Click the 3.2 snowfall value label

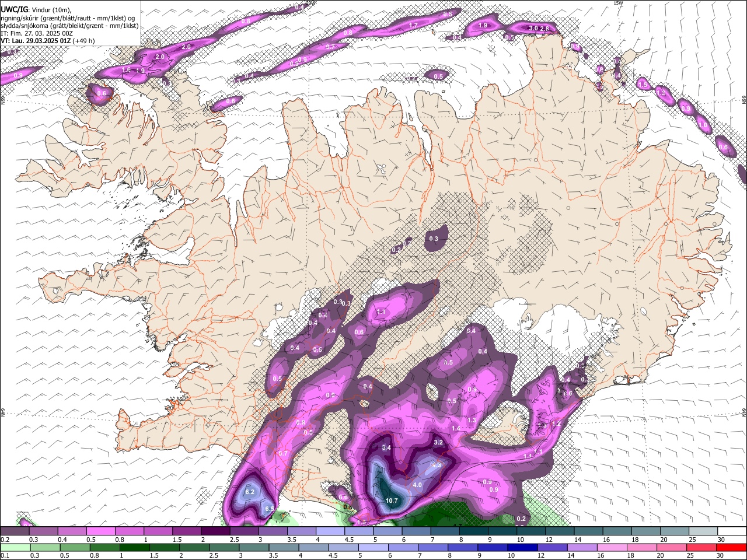pos(439,442)
